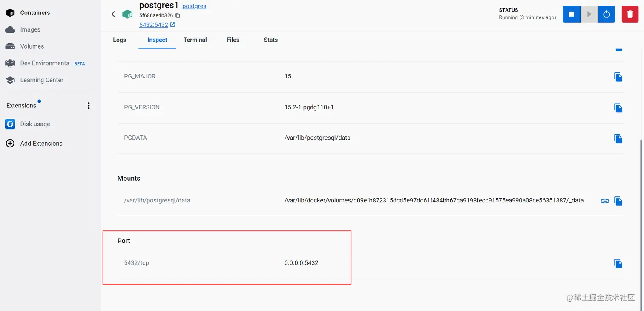
Task: Open the Terminal tab
Action: 195,40
